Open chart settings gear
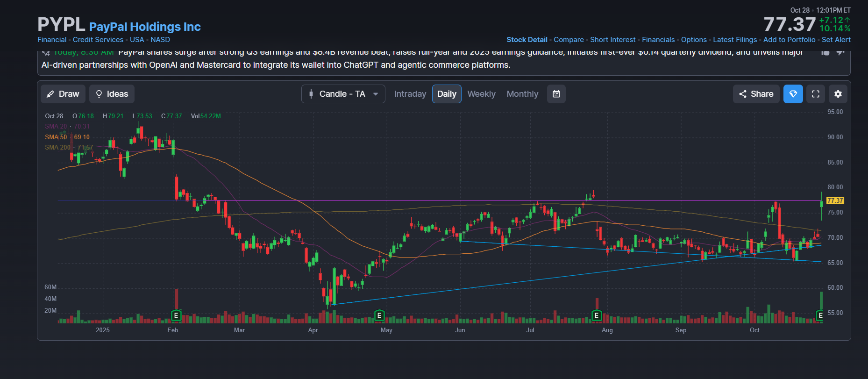Screen dimensions: 868x379 [x=838, y=94]
